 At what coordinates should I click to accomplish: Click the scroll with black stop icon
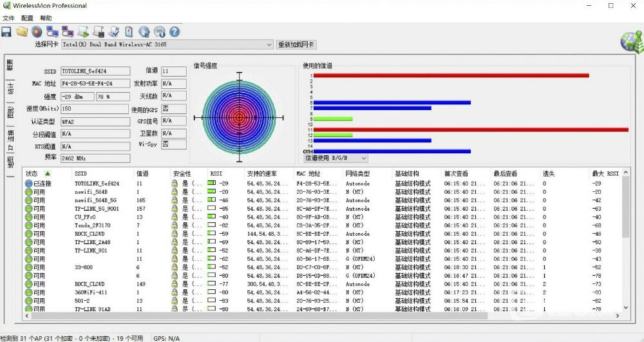(x=98, y=32)
